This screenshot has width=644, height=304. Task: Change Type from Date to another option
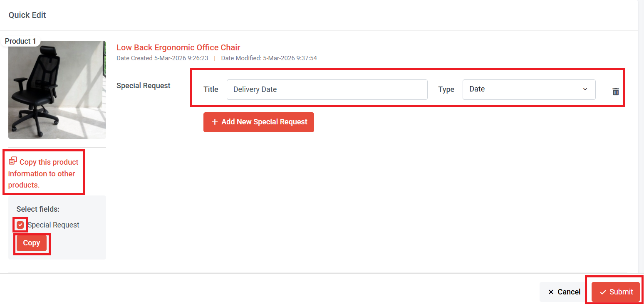529,89
